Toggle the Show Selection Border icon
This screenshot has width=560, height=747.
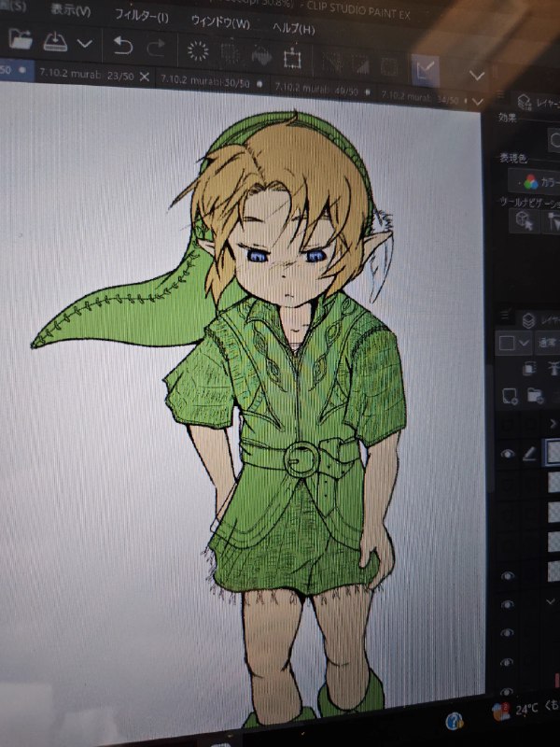[x=389, y=66]
